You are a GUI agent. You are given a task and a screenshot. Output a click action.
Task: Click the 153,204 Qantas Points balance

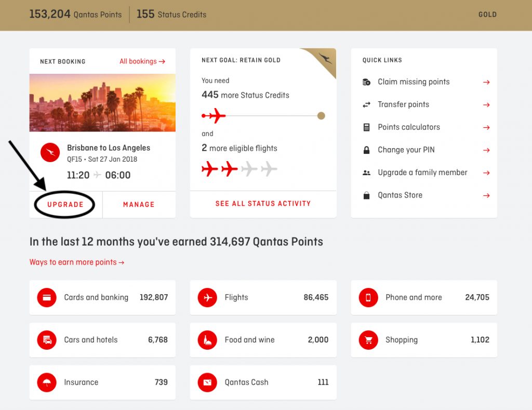75,14
